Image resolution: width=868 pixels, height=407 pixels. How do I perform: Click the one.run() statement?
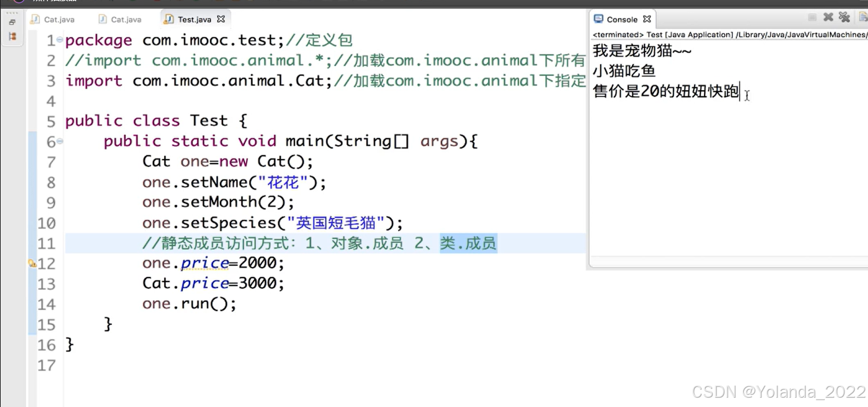point(189,304)
